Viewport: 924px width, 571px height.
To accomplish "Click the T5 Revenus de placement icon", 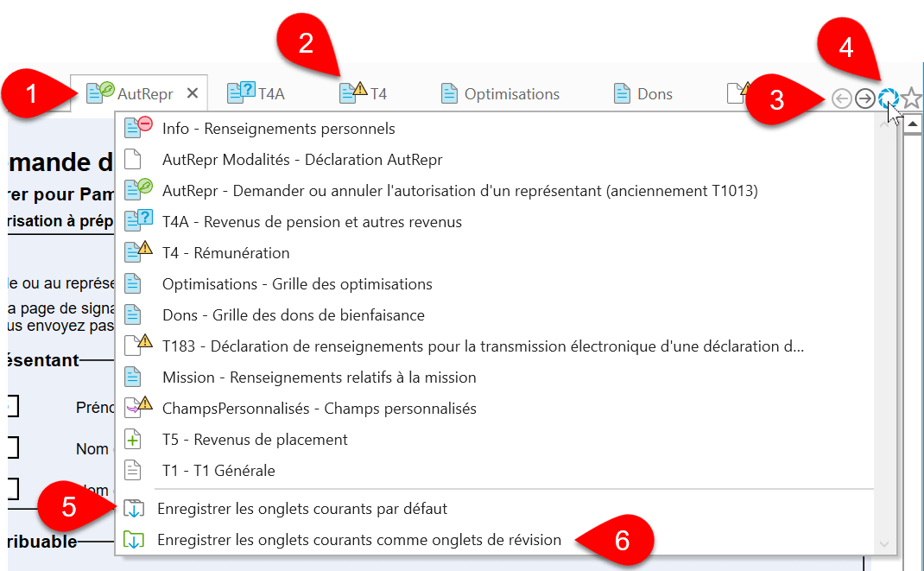I will click(x=132, y=440).
